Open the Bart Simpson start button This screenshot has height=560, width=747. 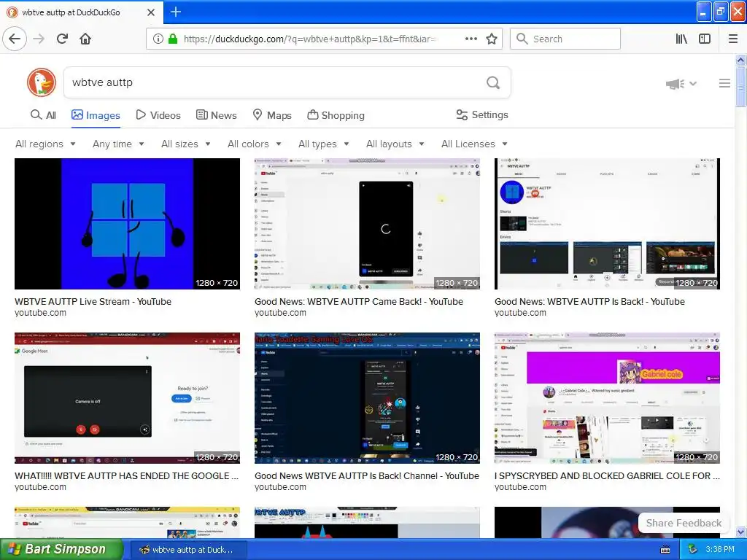click(x=61, y=549)
